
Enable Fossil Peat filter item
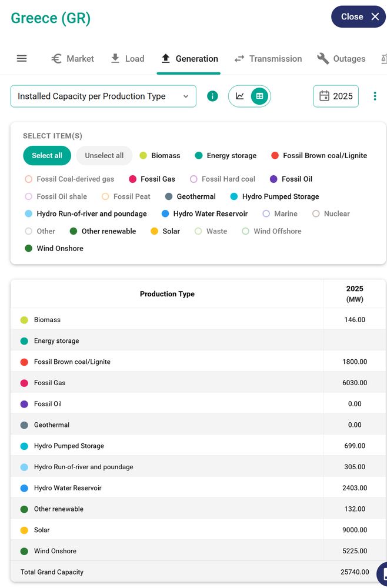(x=126, y=196)
